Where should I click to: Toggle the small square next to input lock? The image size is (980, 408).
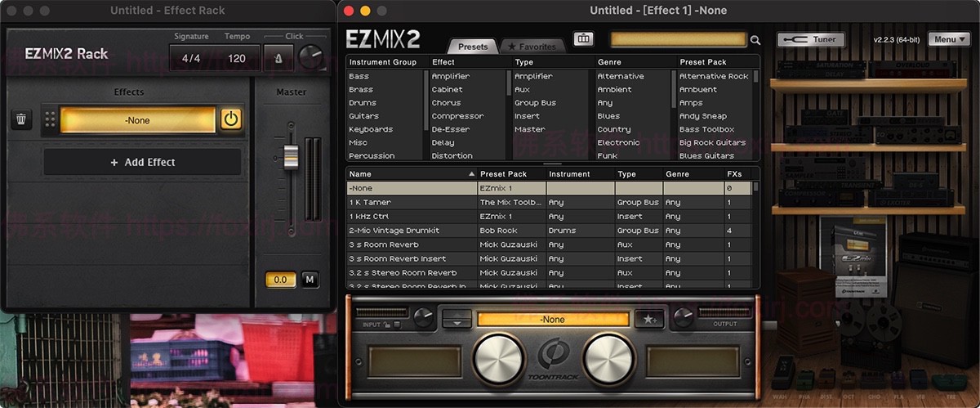(398, 325)
